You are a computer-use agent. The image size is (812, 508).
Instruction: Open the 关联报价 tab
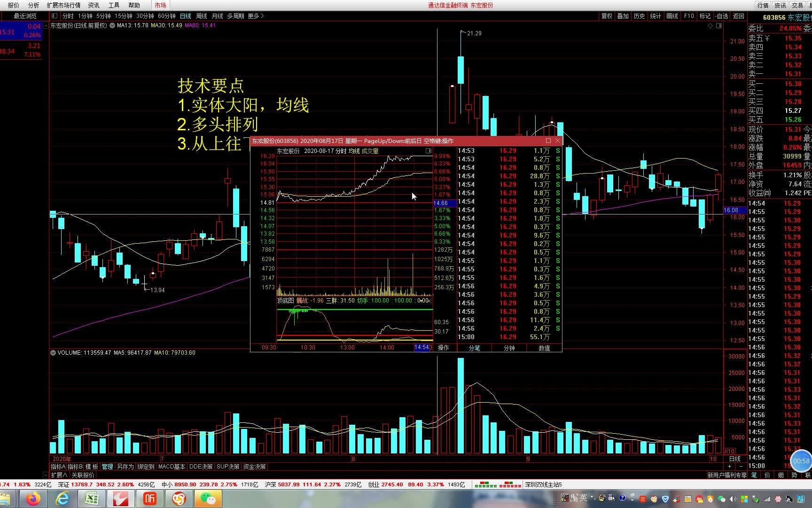click(x=83, y=475)
